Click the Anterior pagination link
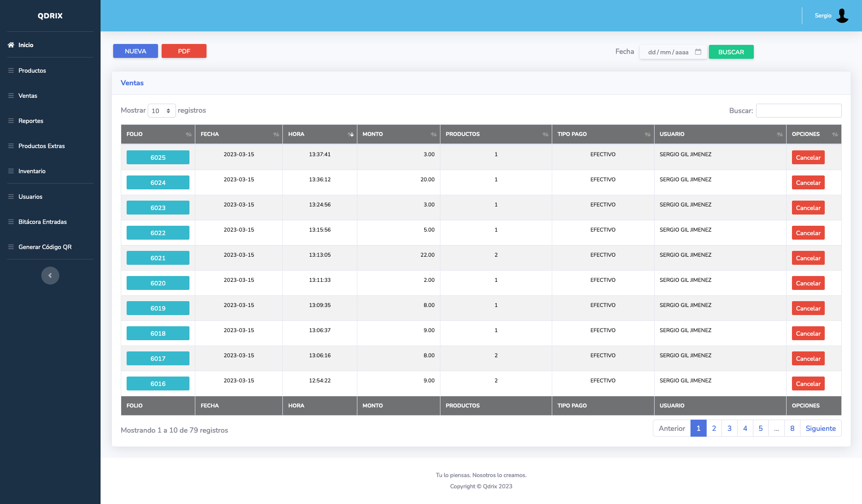862x504 pixels. (672, 428)
